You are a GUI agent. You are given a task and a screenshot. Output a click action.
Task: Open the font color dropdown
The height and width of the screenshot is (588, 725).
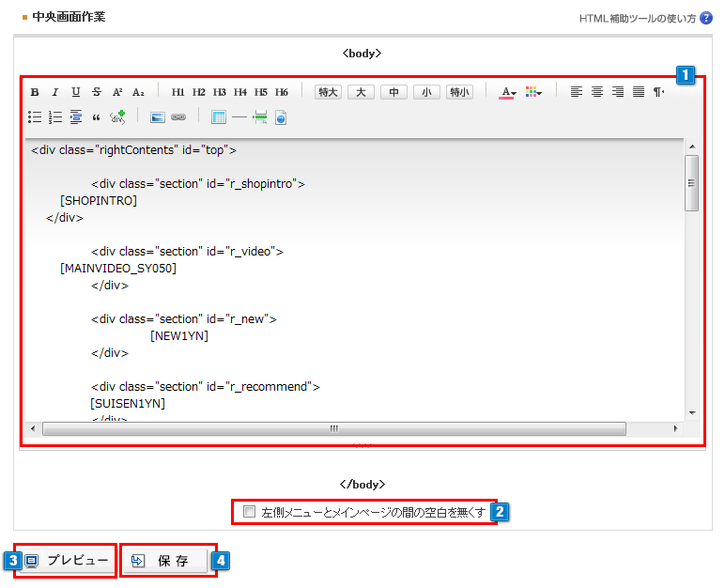[508, 92]
